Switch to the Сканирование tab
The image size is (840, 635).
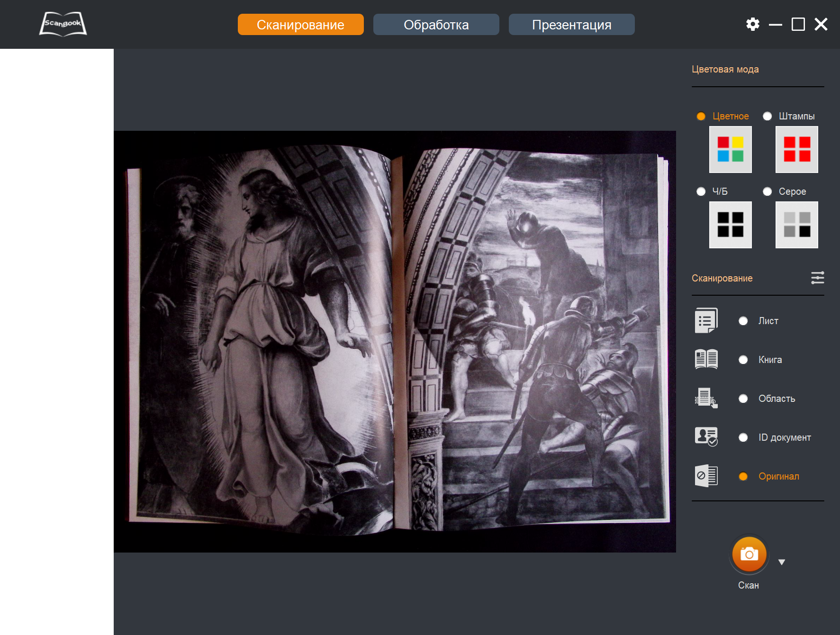[301, 24]
